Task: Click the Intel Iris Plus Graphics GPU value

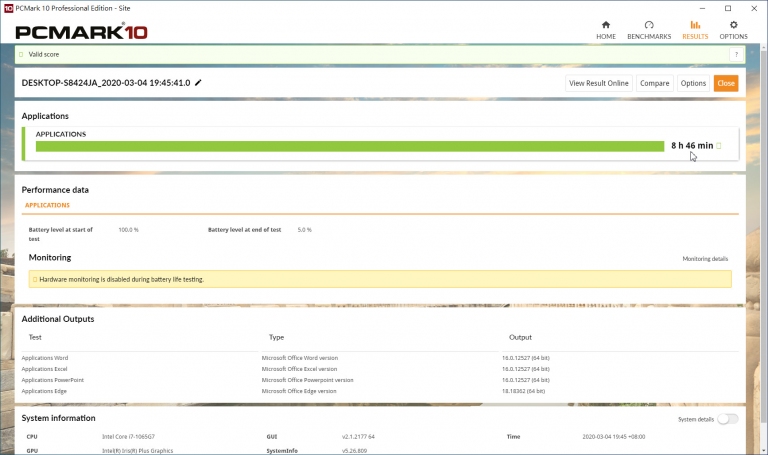Action: point(138,451)
